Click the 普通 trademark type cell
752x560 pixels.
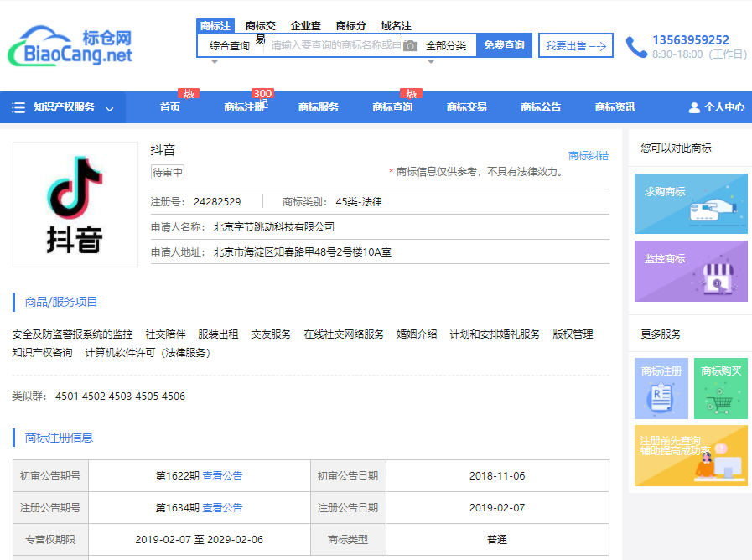point(497,540)
